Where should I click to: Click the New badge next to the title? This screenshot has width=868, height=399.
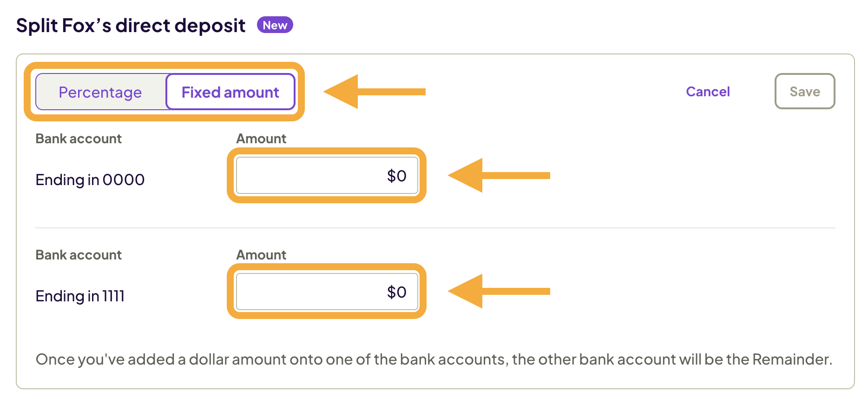(275, 25)
